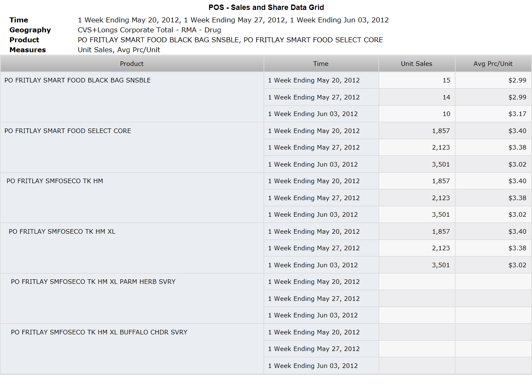Click the $2.99 price for May 20 week

(x=493, y=80)
